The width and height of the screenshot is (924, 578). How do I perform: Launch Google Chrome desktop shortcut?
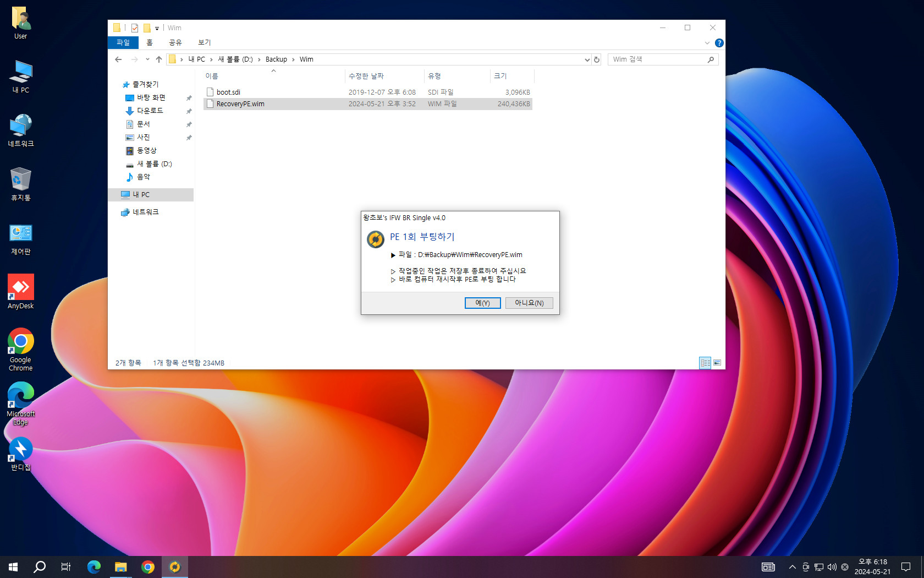pyautogui.click(x=21, y=350)
